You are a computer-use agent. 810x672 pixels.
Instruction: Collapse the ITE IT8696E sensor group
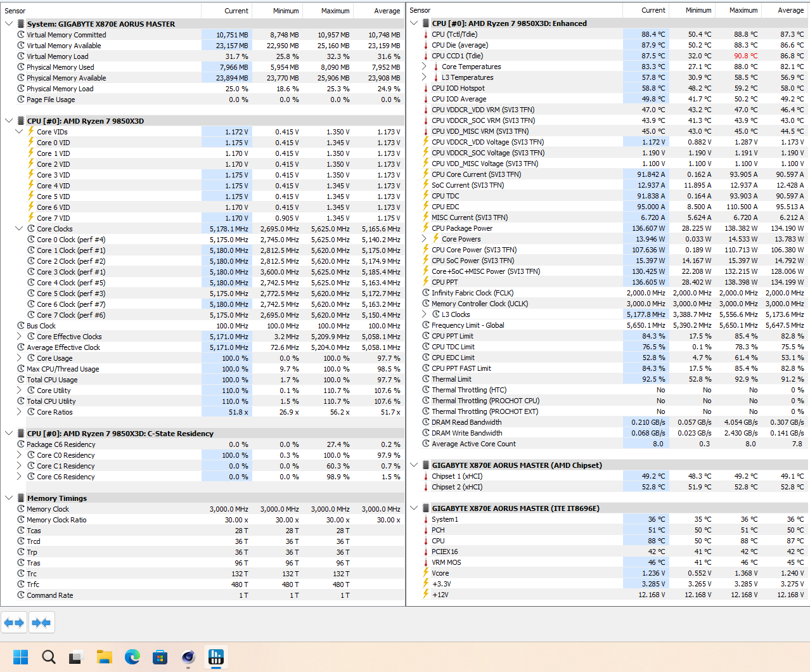(414, 508)
